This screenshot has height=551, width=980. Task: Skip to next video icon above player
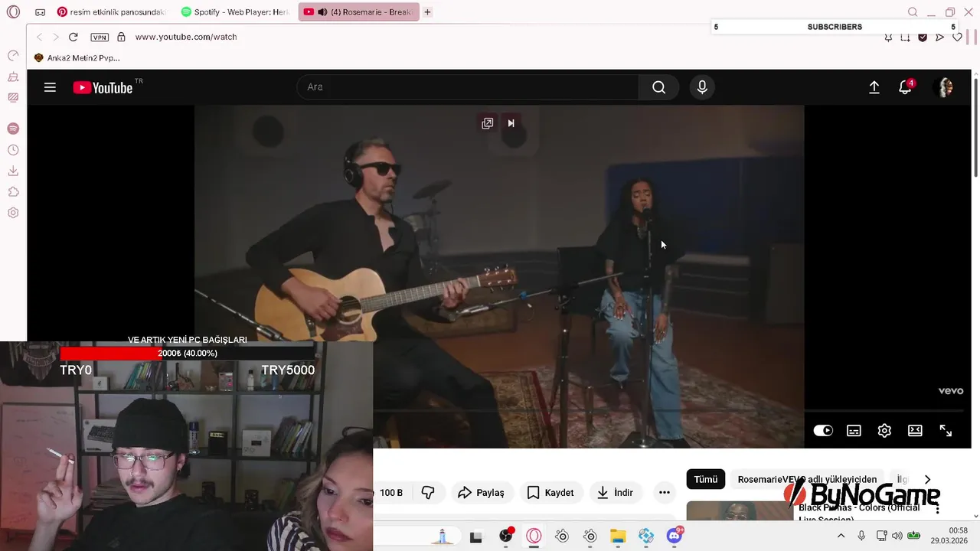(511, 123)
